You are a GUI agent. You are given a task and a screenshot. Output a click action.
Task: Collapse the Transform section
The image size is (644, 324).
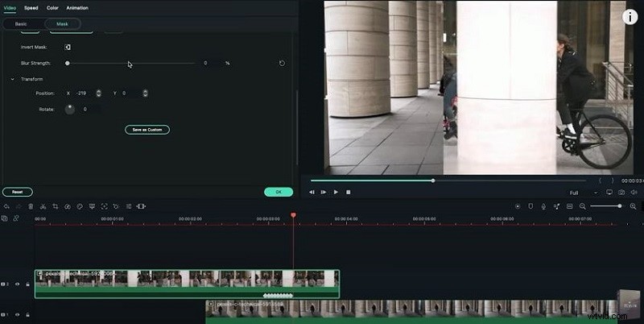(12, 79)
